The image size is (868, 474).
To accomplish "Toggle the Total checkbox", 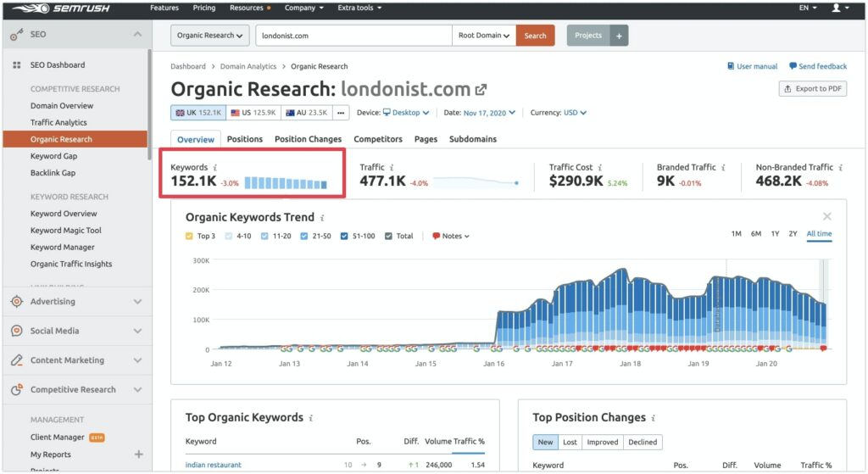I will (x=388, y=236).
